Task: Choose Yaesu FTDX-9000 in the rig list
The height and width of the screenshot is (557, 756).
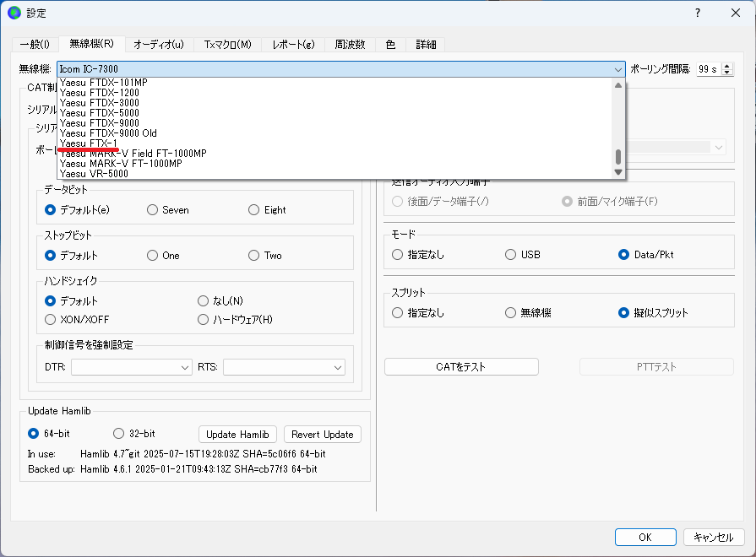Action: (334, 123)
